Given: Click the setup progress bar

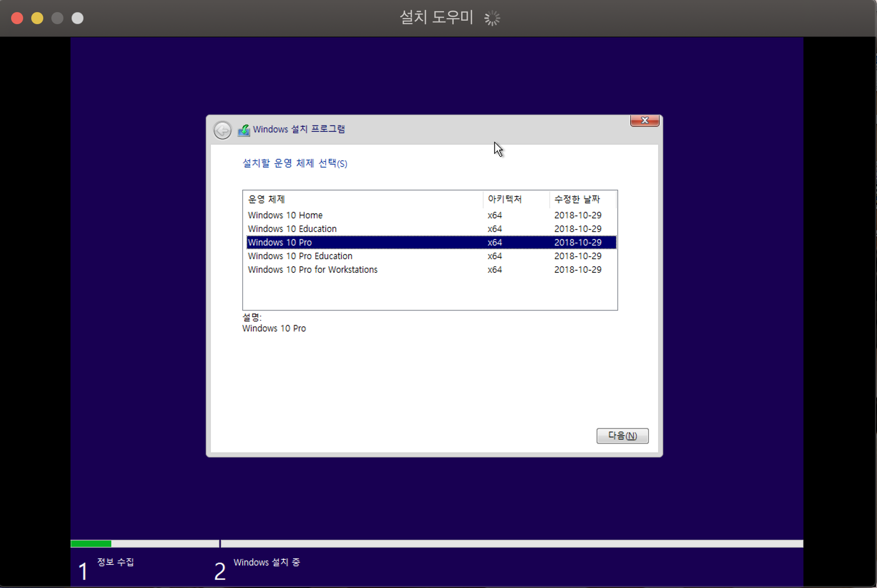Looking at the screenshot, I should tap(437, 544).
